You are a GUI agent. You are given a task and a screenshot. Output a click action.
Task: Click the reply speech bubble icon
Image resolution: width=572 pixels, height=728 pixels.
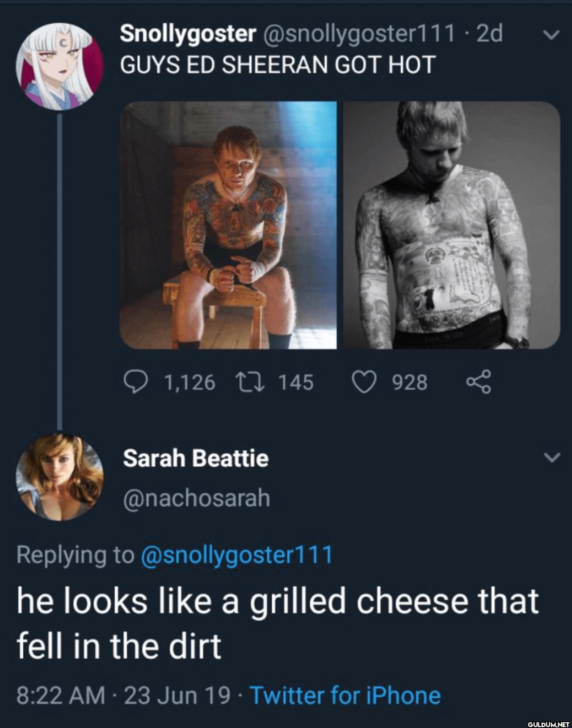point(134,383)
